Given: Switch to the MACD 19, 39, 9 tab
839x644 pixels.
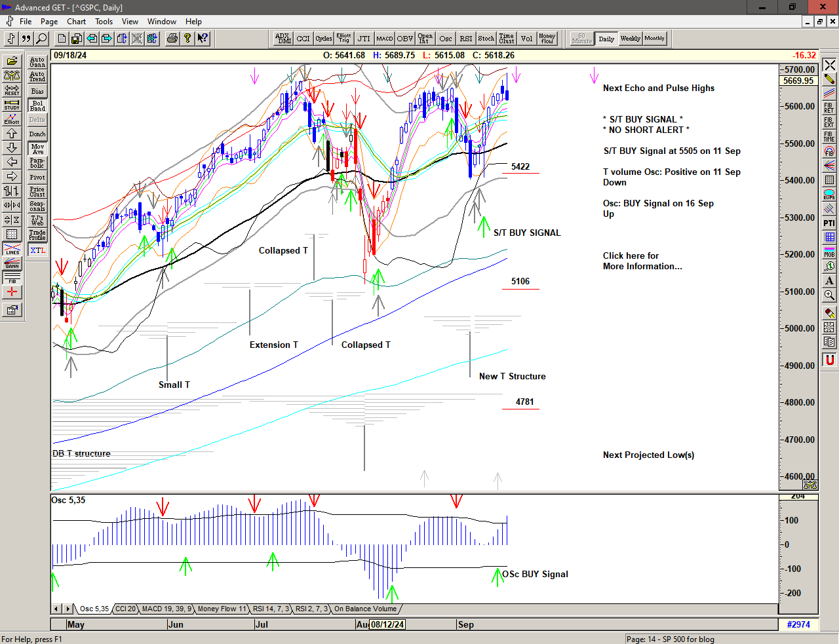Looking at the screenshot, I should pos(166,609).
